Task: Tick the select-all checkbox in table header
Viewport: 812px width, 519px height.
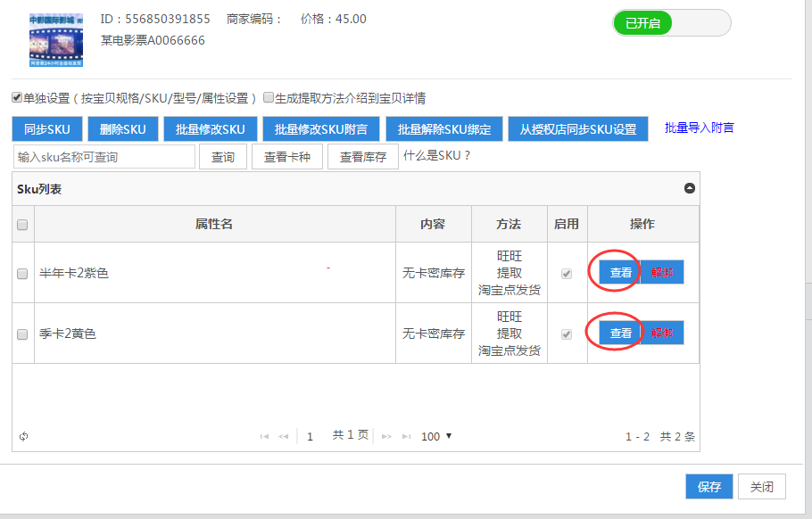Action: pyautogui.click(x=23, y=225)
